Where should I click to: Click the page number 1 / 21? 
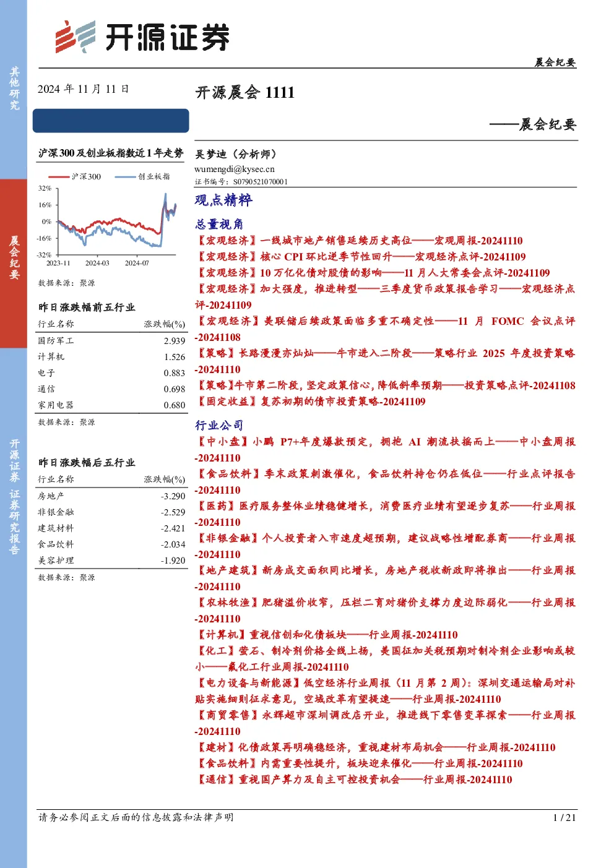[564, 817]
